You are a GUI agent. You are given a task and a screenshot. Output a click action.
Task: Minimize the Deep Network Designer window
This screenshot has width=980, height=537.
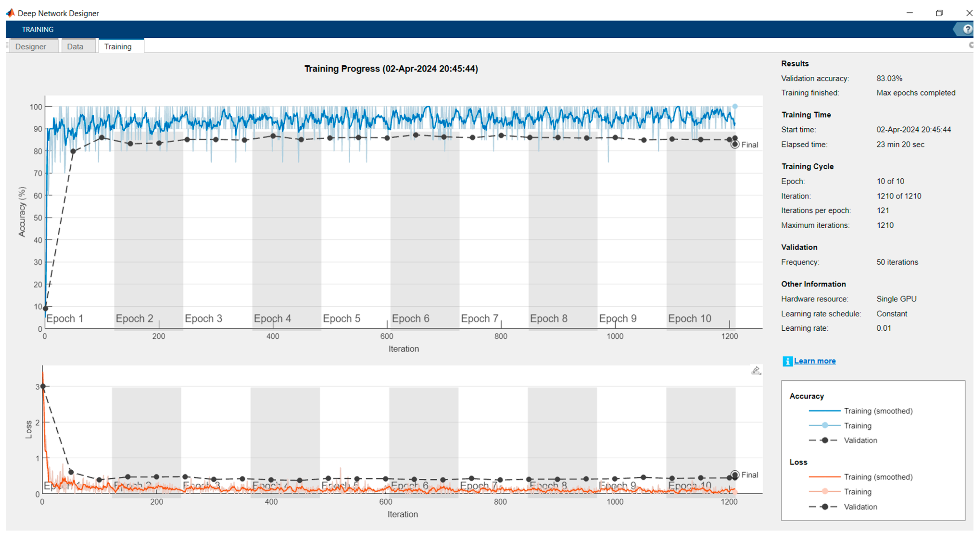(x=909, y=13)
